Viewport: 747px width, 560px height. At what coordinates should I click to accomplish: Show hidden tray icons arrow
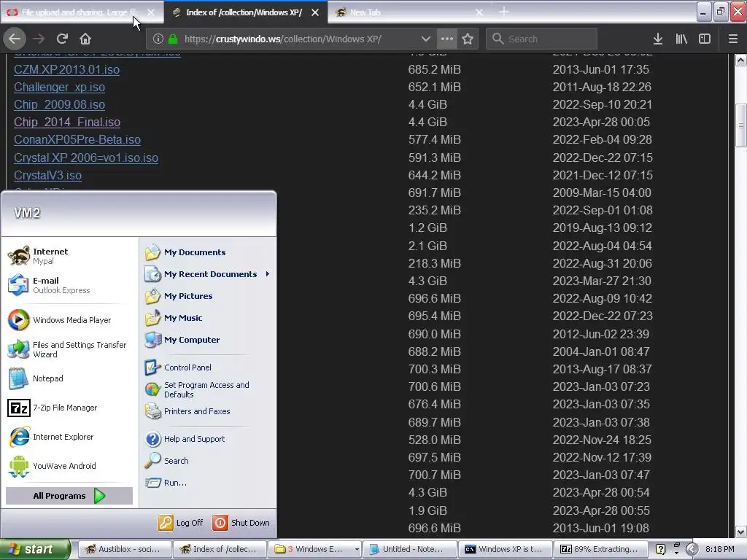(x=692, y=549)
